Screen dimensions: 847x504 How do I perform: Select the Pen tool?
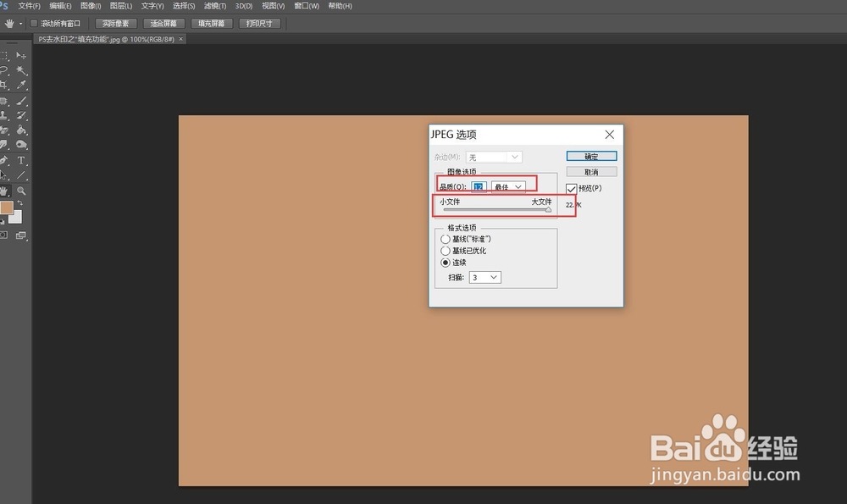pos(3,160)
